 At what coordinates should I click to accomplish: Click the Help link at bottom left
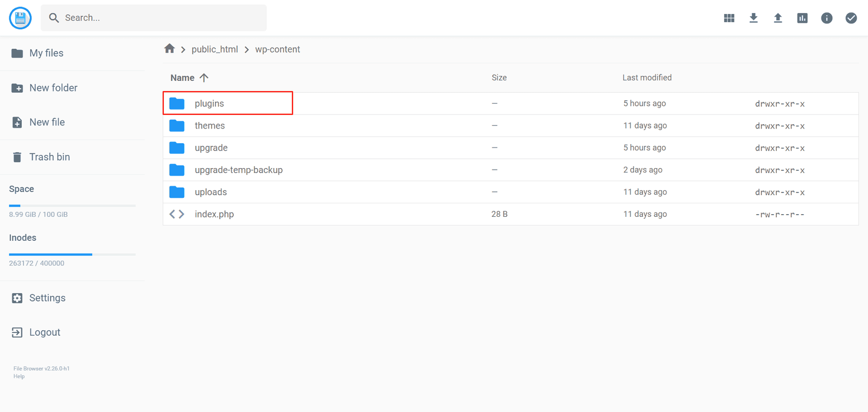point(19,376)
